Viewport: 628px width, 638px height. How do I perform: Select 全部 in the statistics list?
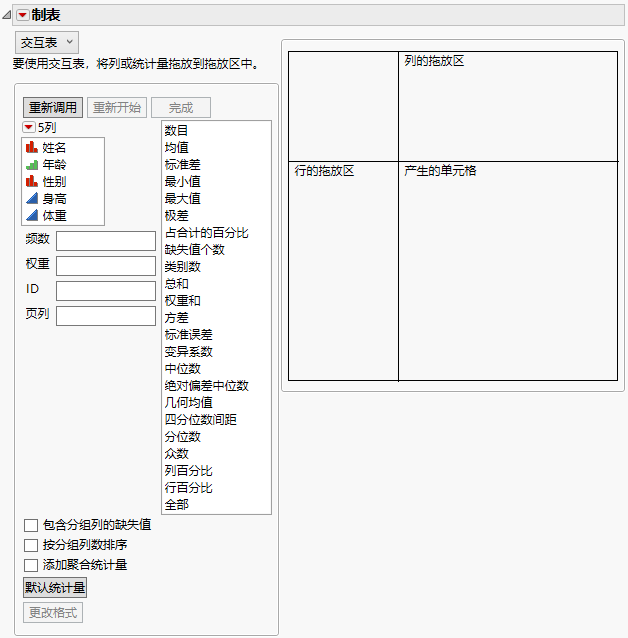tap(176, 505)
